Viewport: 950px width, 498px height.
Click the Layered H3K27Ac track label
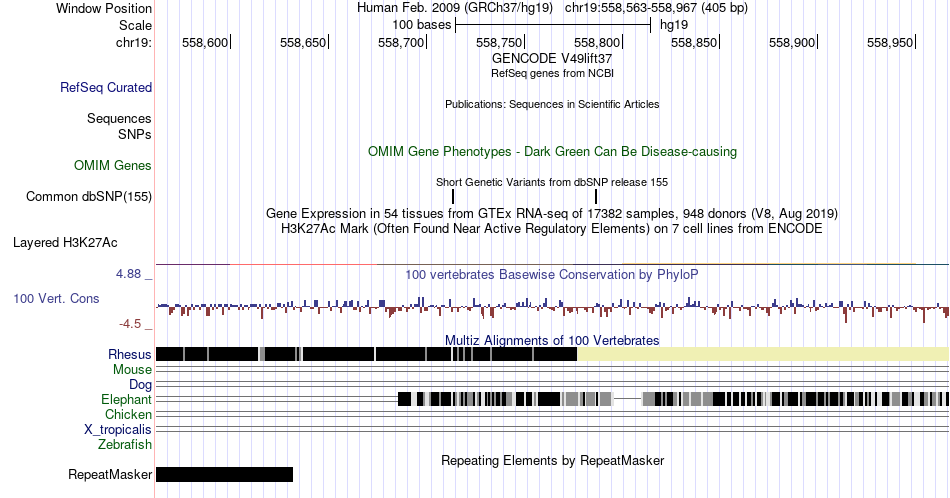coord(65,242)
